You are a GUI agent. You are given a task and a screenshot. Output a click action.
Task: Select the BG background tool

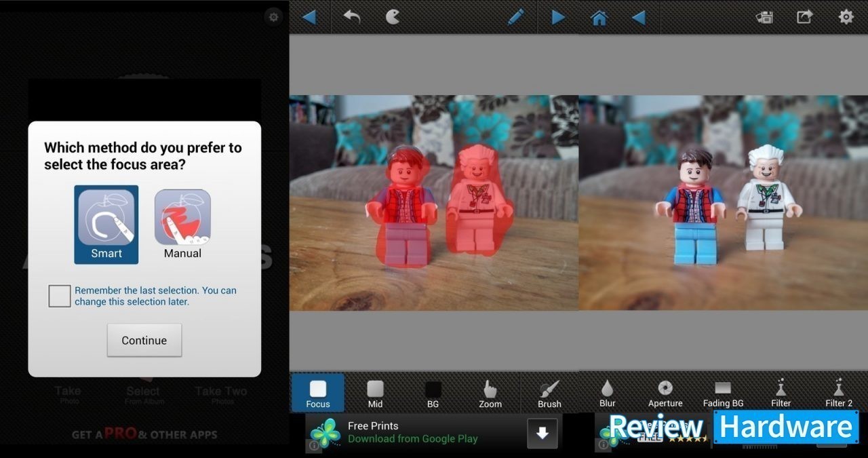tap(433, 393)
